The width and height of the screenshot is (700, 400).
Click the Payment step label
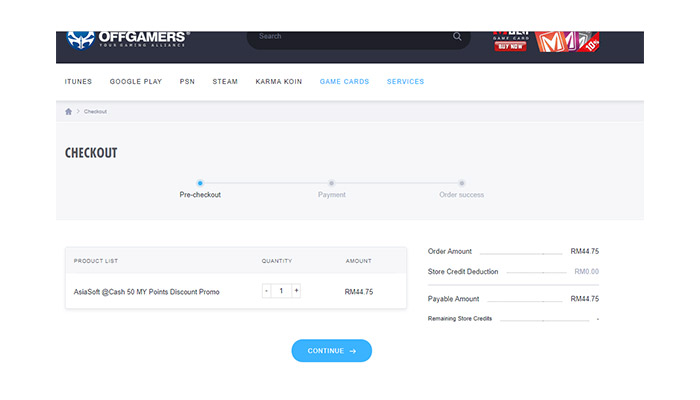pyautogui.click(x=332, y=195)
